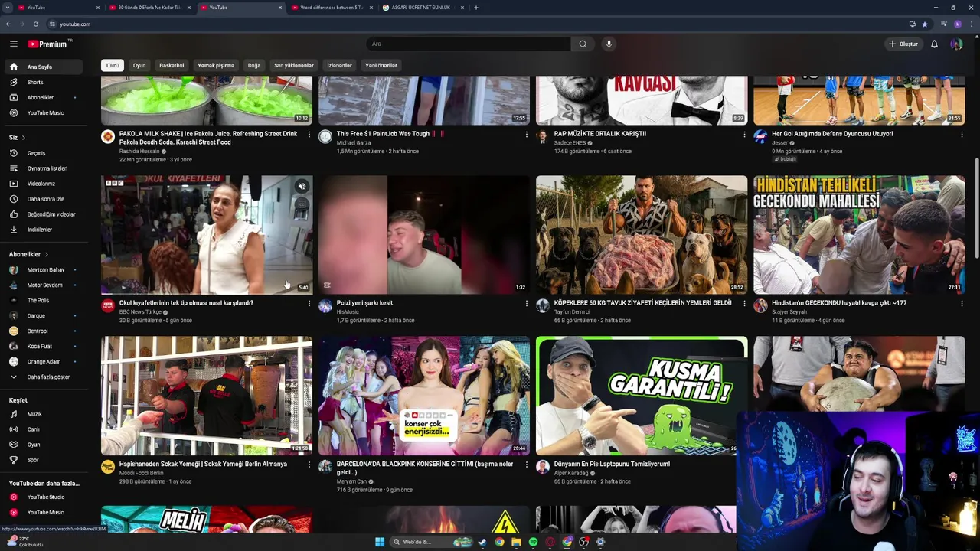Unmute the previewing BBC video thumbnail
Image resolution: width=980 pixels, height=551 pixels.
coord(302,186)
